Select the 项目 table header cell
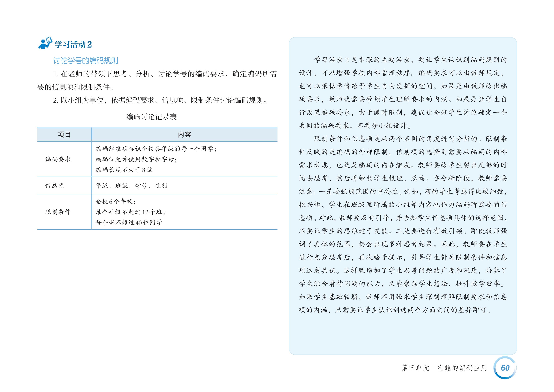Image resolution: width=554 pixels, height=392 pixels. pos(64,135)
